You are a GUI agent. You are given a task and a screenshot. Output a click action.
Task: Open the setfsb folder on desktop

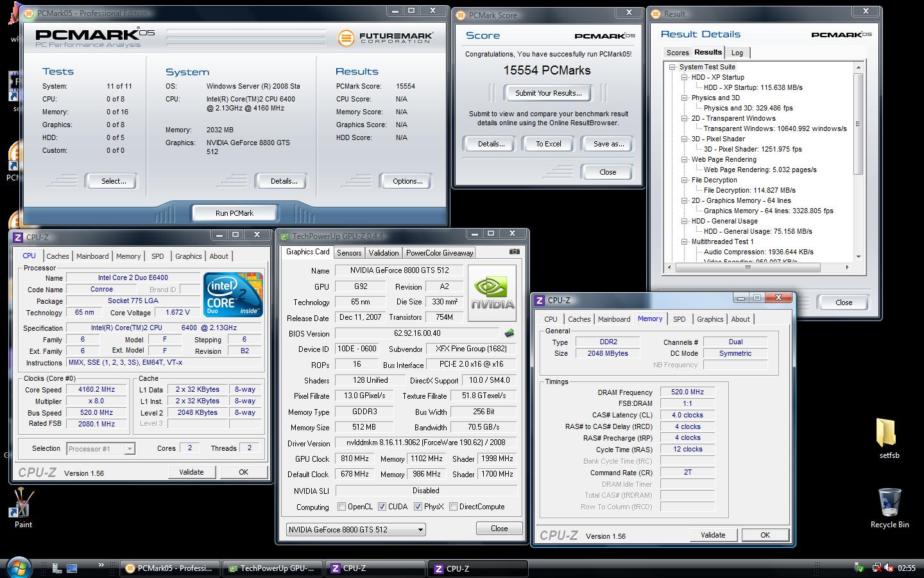(889, 439)
